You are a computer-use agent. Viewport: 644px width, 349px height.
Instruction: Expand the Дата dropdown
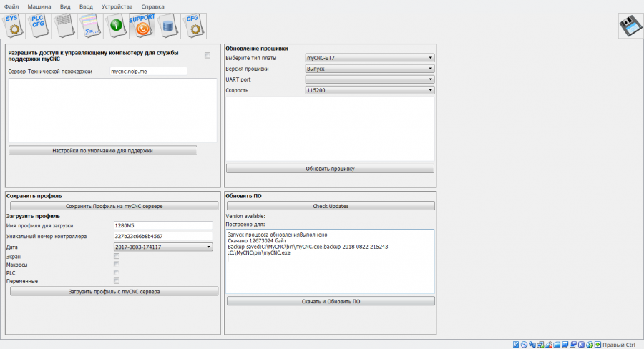[x=163, y=247]
